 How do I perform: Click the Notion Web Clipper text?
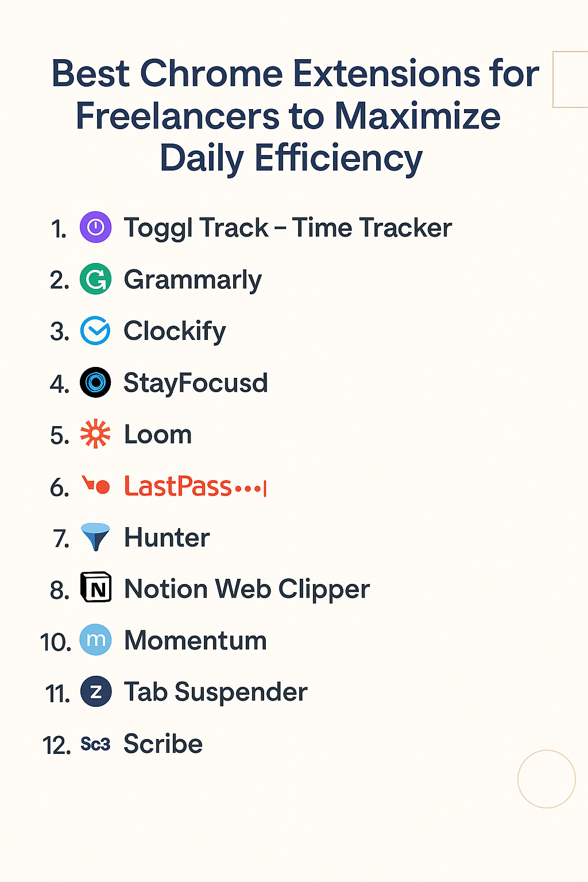pos(247,589)
